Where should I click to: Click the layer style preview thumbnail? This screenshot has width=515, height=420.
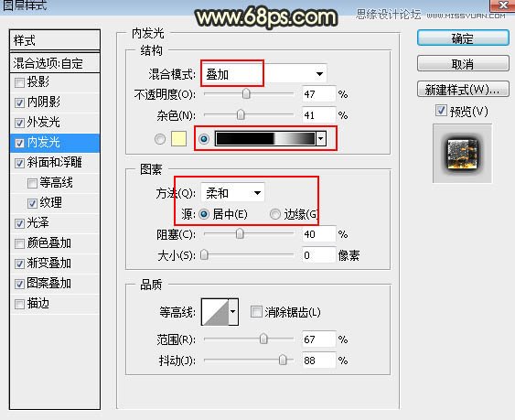(463, 154)
